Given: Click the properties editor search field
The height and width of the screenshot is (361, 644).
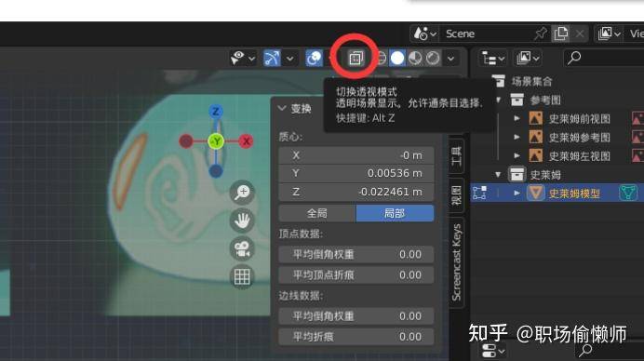Looking at the screenshot, I should coord(610,351).
